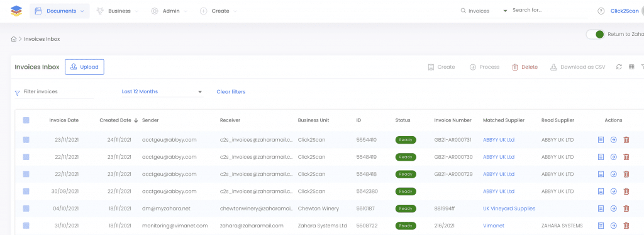The width and height of the screenshot is (644, 235).
Task: Click the help question mark icon
Action: [601, 11]
